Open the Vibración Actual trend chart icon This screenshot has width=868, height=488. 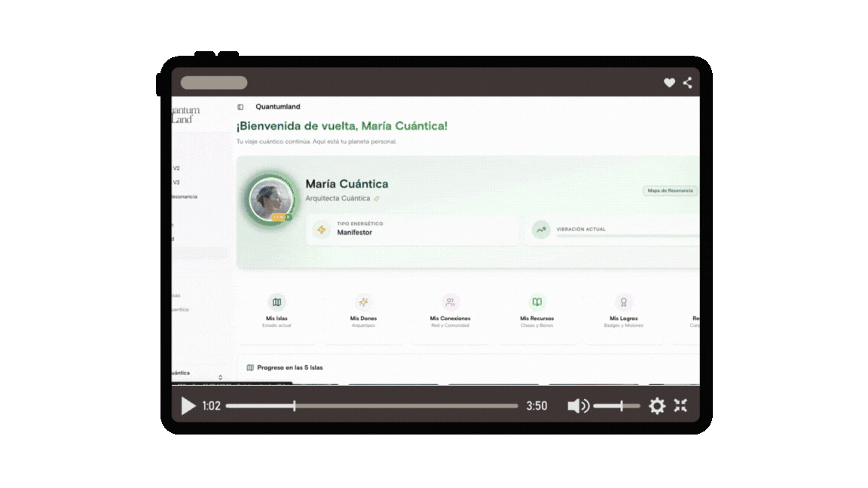[541, 229]
